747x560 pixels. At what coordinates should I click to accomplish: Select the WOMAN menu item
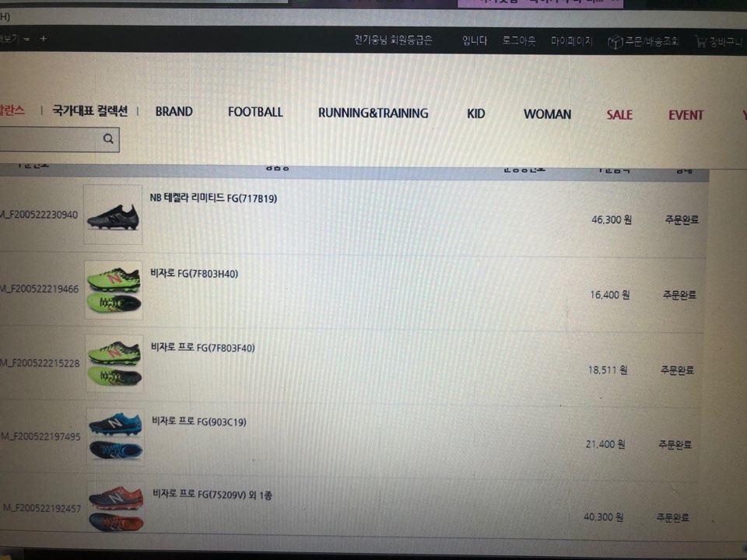pyautogui.click(x=547, y=114)
